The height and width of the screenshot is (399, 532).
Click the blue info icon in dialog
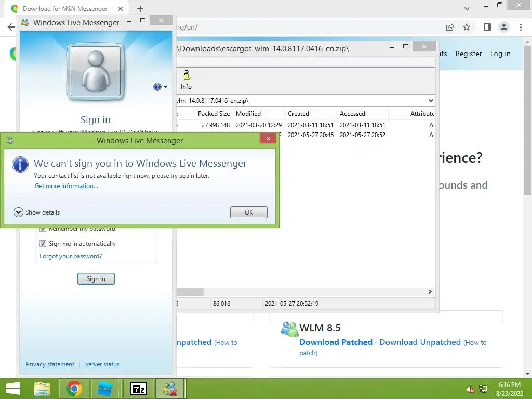click(20, 165)
